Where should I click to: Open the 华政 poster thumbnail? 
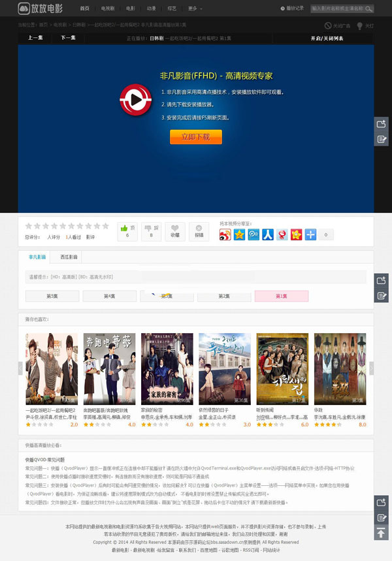tap(340, 369)
